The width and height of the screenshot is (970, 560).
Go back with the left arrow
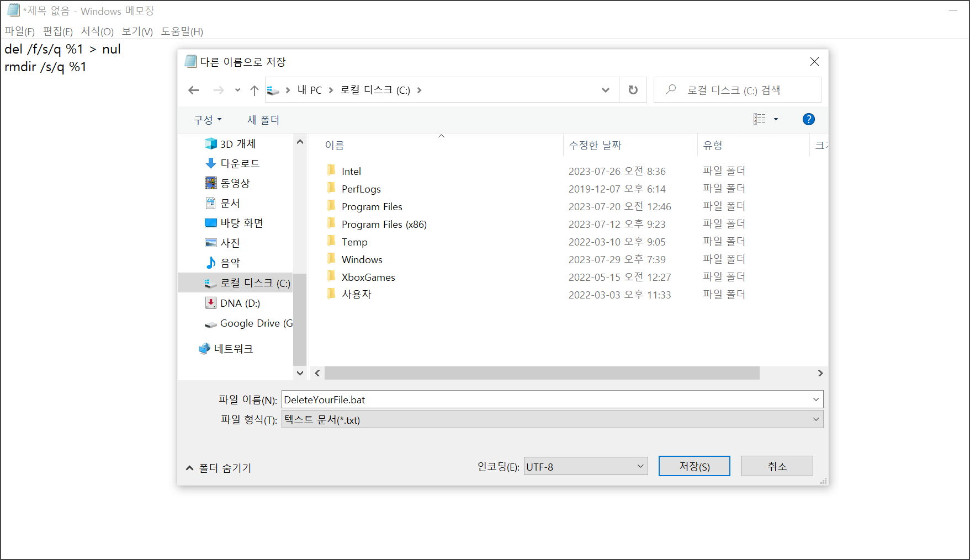click(x=193, y=90)
